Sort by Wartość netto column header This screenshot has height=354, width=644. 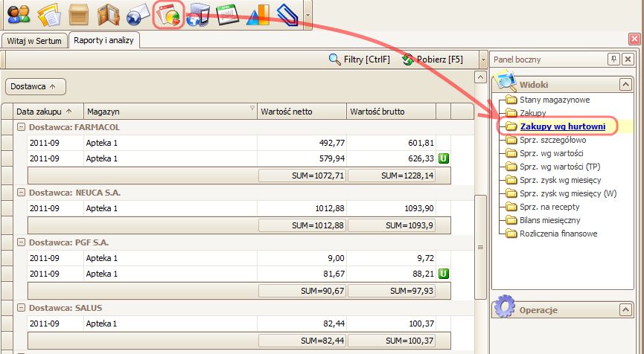[x=302, y=112]
